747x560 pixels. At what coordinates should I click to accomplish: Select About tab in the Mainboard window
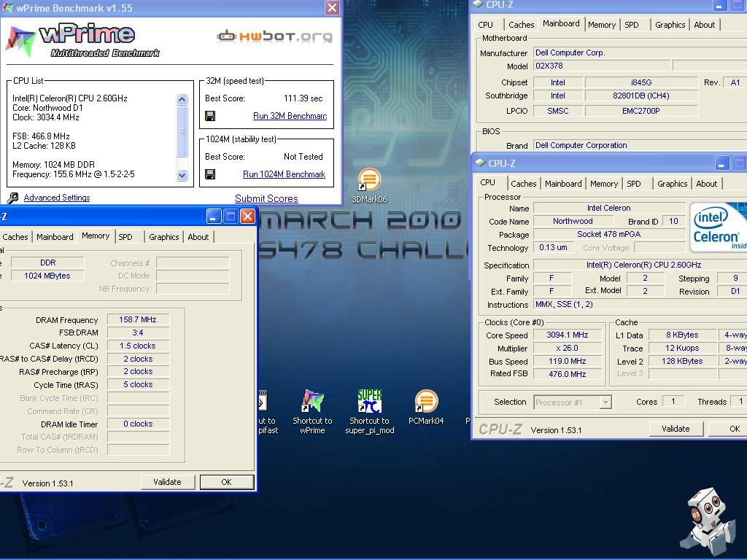pos(704,25)
